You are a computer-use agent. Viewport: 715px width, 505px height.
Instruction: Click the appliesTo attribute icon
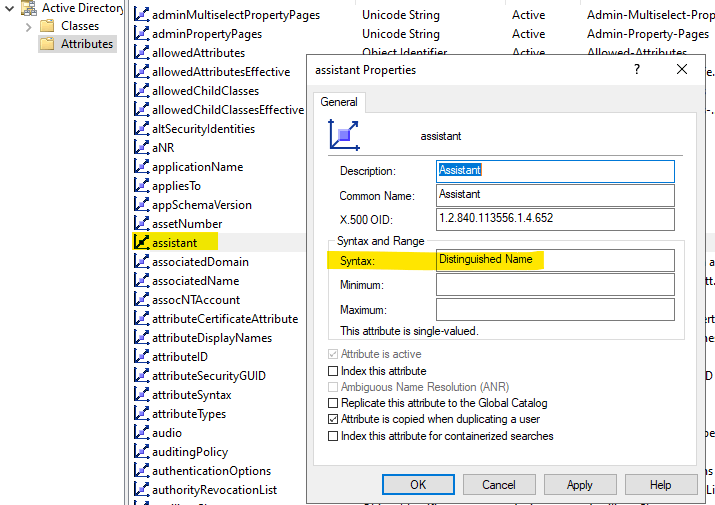[x=141, y=186]
